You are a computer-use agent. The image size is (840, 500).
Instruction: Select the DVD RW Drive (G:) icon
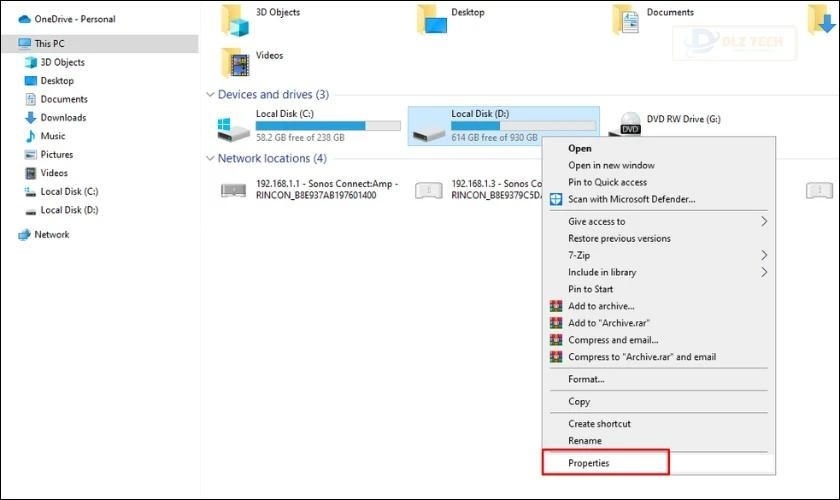[630, 124]
